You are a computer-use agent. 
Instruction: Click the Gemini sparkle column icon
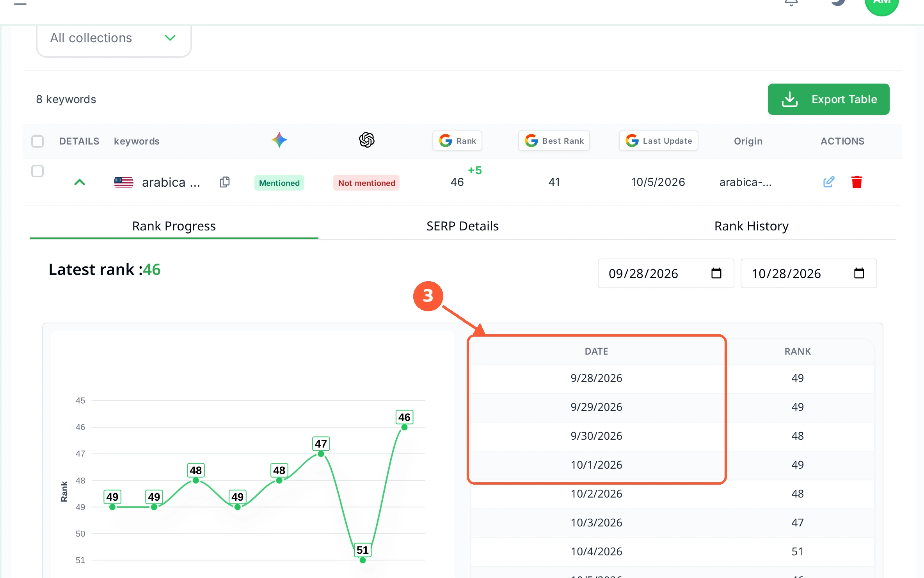279,140
